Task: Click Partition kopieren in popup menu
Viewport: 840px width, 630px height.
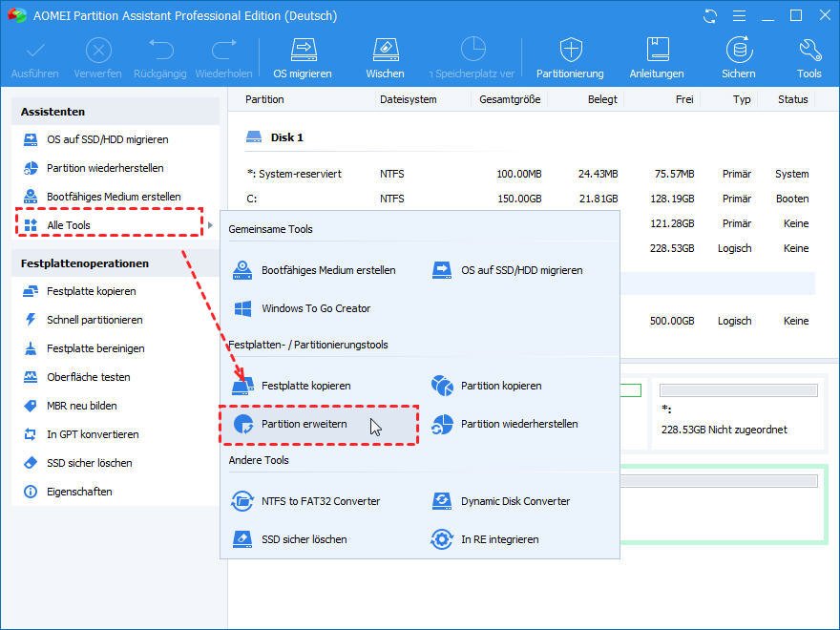Action: pos(487,386)
